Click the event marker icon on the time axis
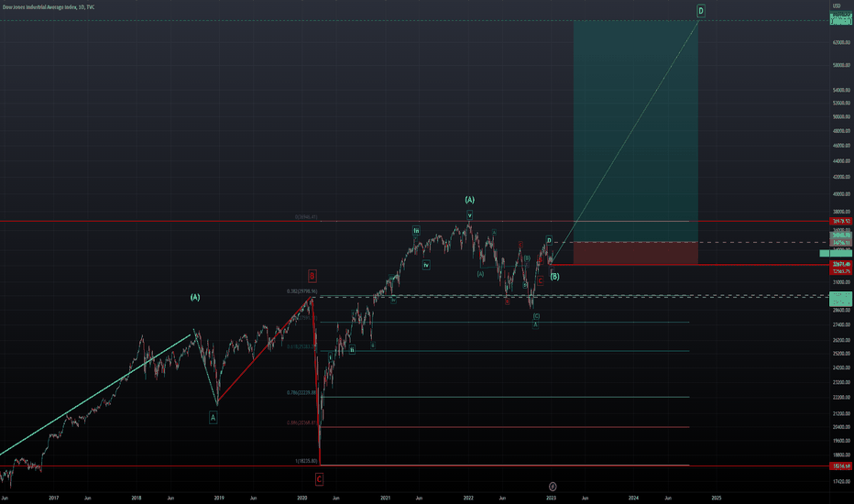 553,486
